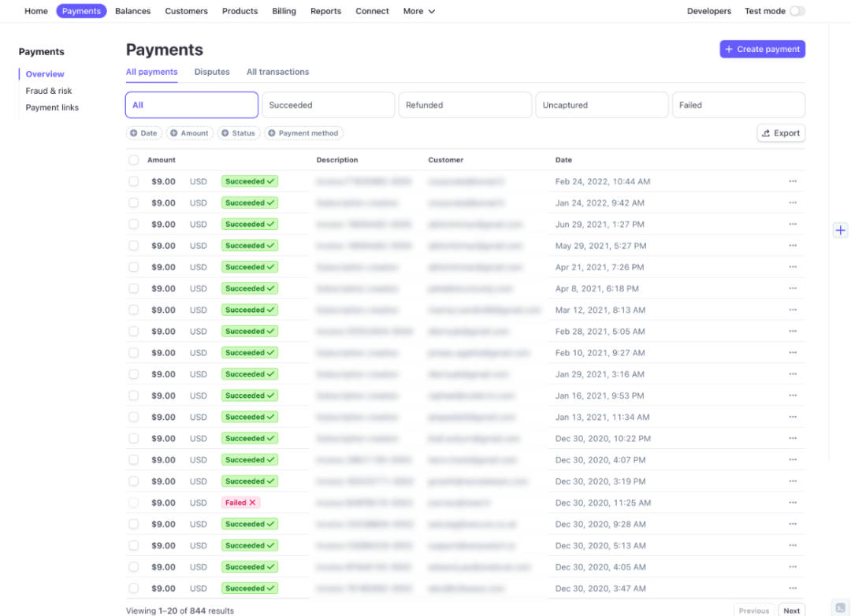The width and height of the screenshot is (851, 616).
Task: Open Fraud & risk in sidebar
Action: 49,91
